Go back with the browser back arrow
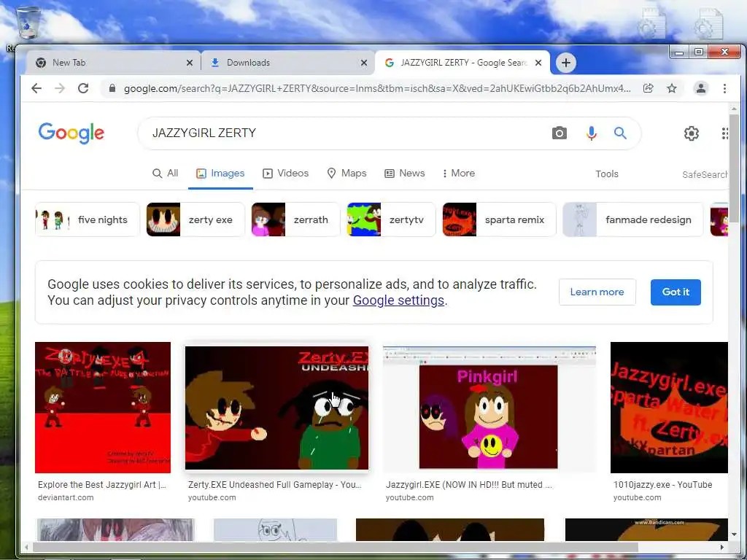The height and width of the screenshot is (560, 747). pyautogui.click(x=36, y=88)
